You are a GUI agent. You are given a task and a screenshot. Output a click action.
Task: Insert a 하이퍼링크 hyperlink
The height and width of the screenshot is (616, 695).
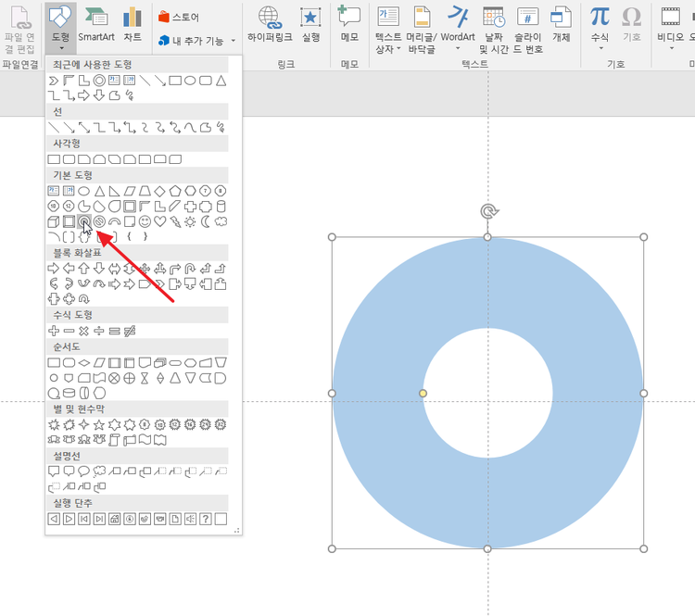[x=270, y=25]
